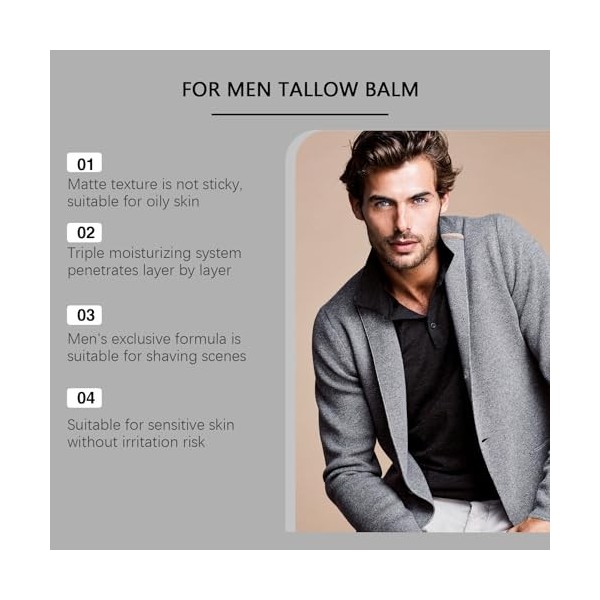600x600 pixels.
Task: Click the FOR MEN TALLOW BALM heading
Action: click(300, 89)
